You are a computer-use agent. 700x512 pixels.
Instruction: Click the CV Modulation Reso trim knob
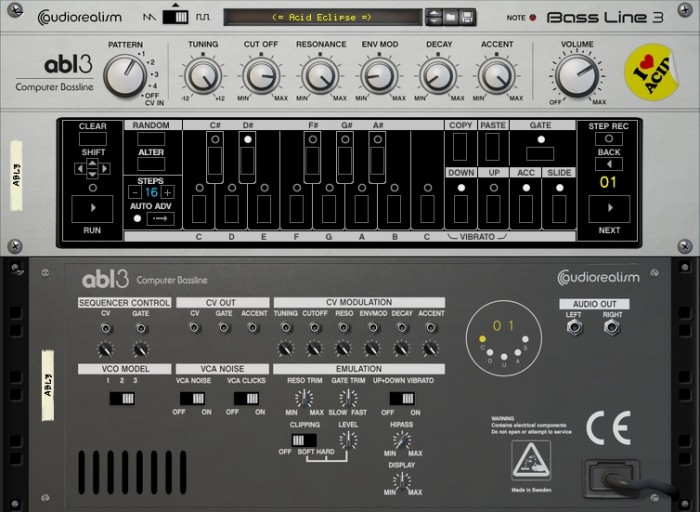pyautogui.click(x=343, y=348)
